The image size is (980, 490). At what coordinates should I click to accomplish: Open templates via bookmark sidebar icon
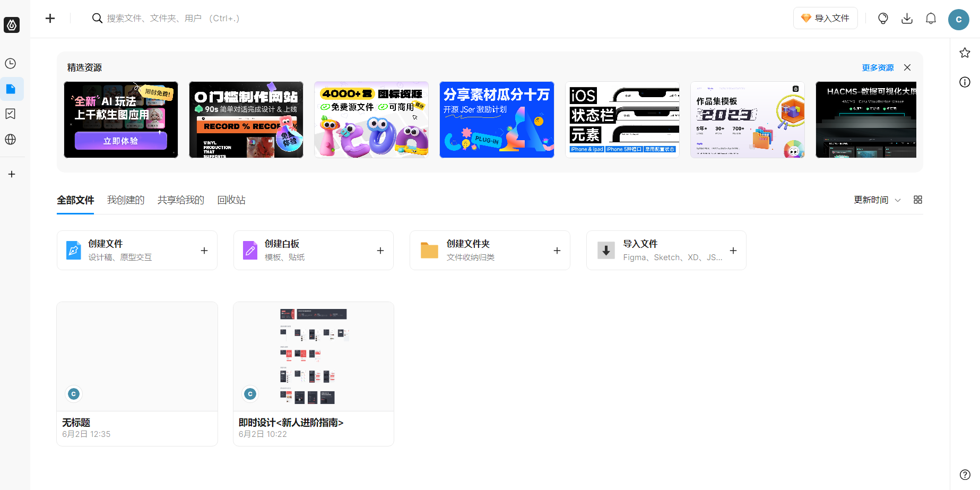pos(11,114)
